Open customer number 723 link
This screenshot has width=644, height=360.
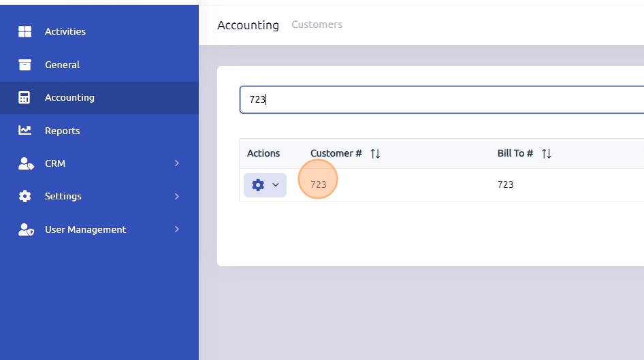319,184
